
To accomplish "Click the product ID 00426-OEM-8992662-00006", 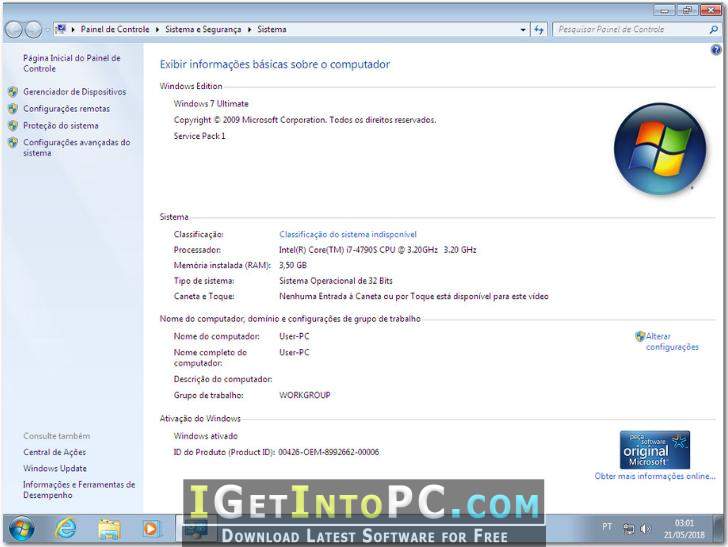I will point(328,452).
